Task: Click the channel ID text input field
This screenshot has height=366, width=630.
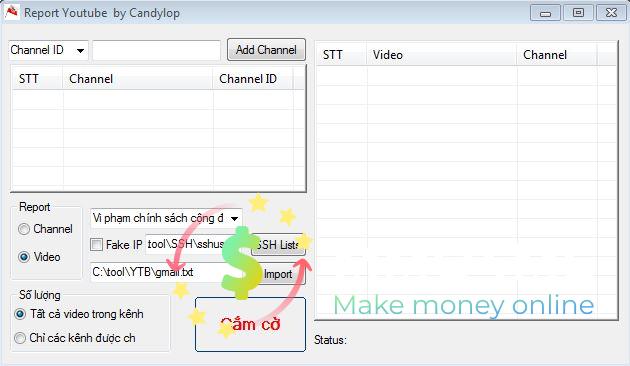Action: 156,51
